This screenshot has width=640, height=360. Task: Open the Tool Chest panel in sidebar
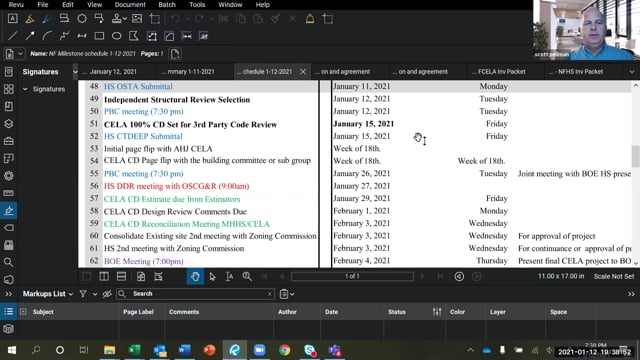click(x=9, y=141)
